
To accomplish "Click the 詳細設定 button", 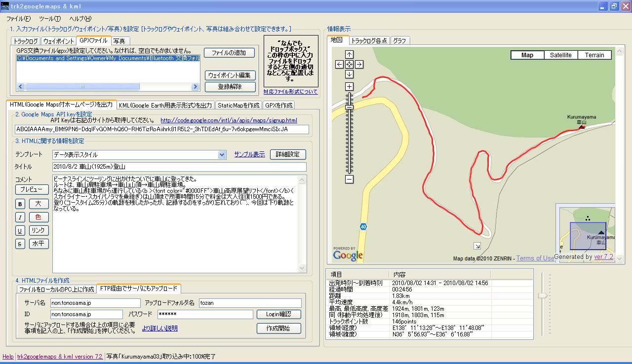I will coord(288,154).
